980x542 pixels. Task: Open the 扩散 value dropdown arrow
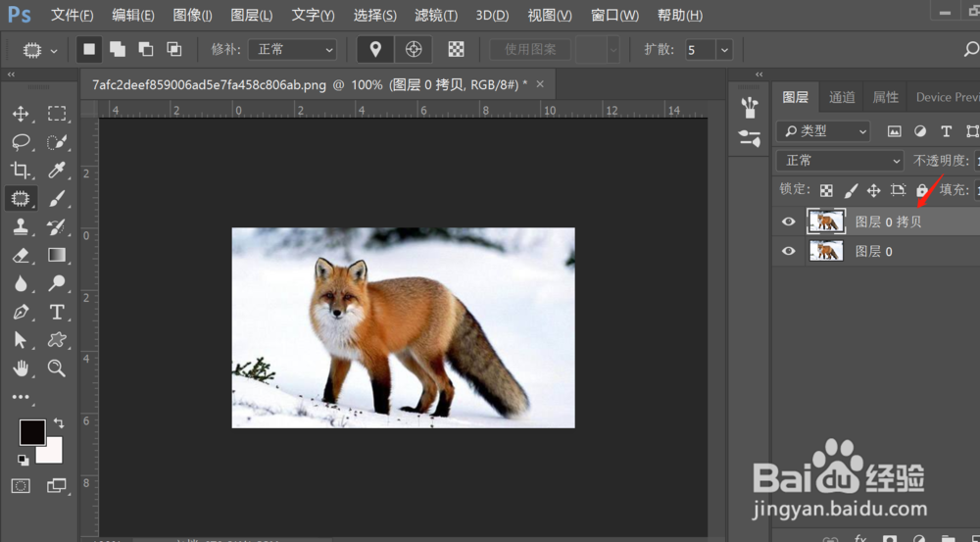pos(725,49)
